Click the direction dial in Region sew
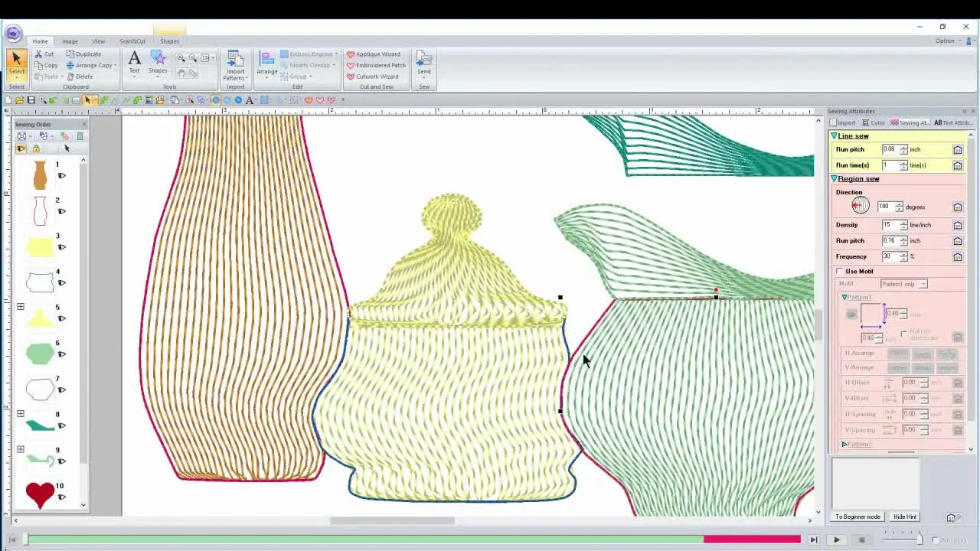This screenshot has height=551, width=980. click(x=860, y=205)
